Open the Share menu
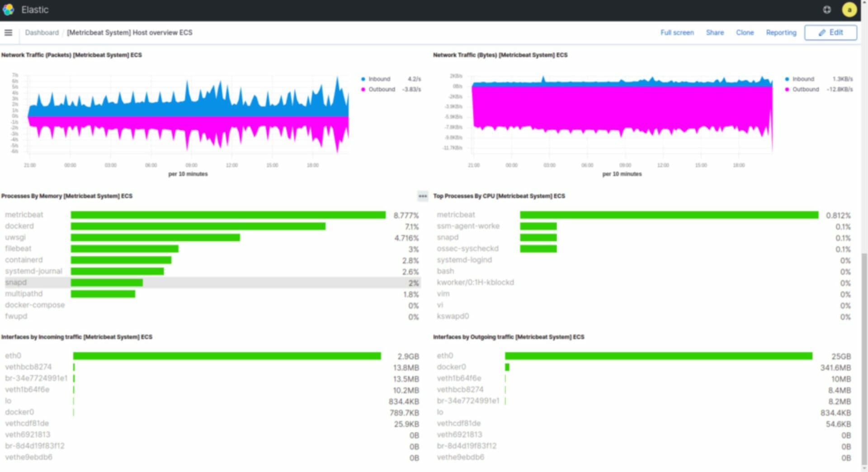The width and height of the screenshot is (868, 472). pos(715,33)
